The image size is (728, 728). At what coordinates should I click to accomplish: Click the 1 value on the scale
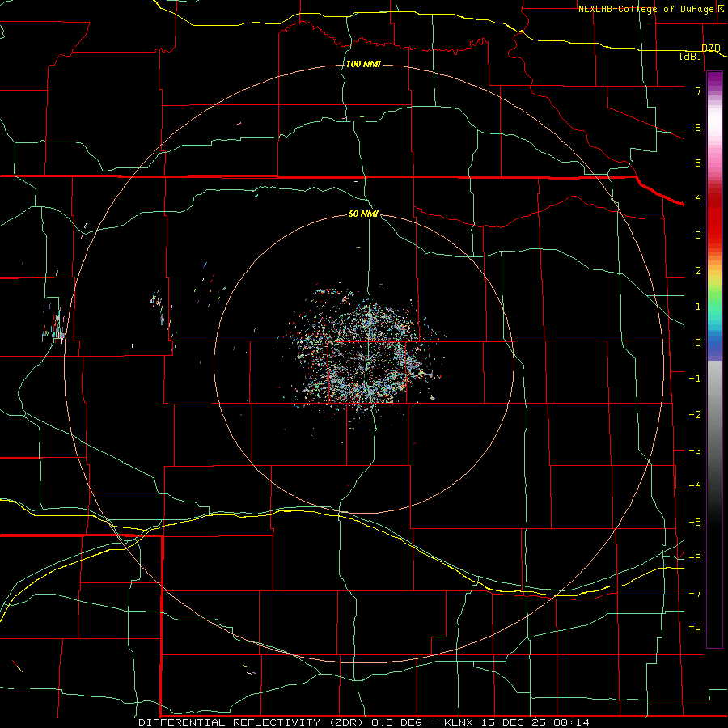[x=698, y=307]
